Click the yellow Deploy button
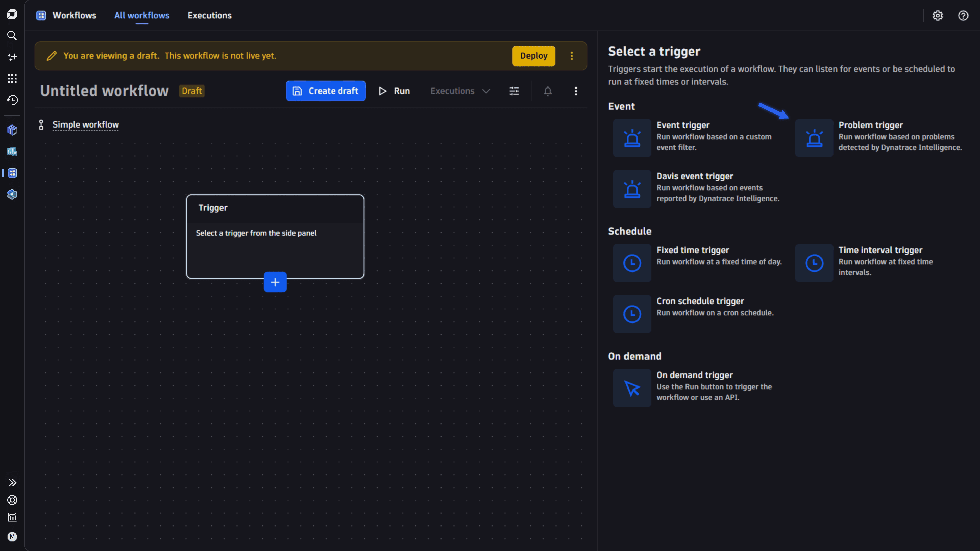980x551 pixels. [x=534, y=56]
